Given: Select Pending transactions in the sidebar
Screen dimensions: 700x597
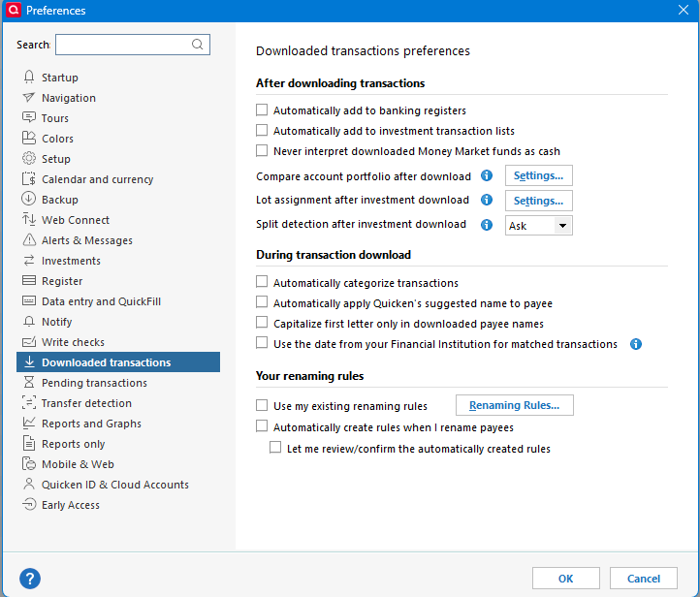Looking at the screenshot, I should 94,383.
